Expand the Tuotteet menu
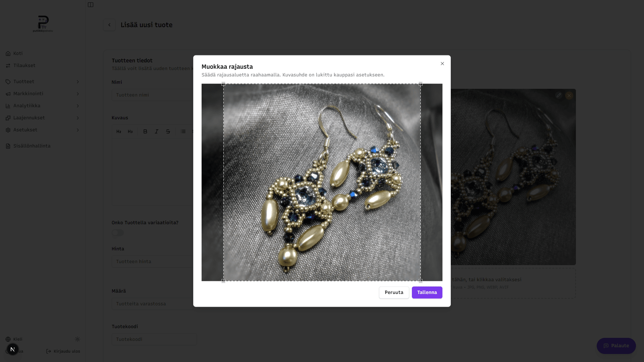This screenshot has height=362, width=644. [43, 82]
